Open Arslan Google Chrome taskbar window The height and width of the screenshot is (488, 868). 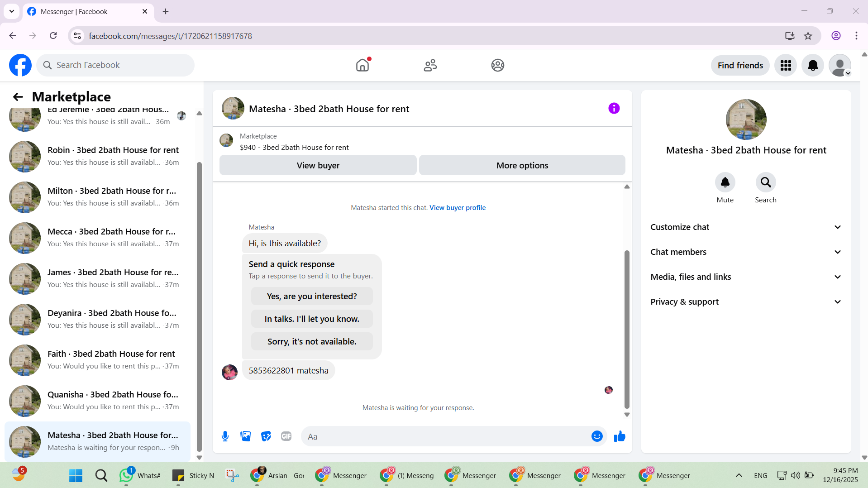[x=277, y=475]
